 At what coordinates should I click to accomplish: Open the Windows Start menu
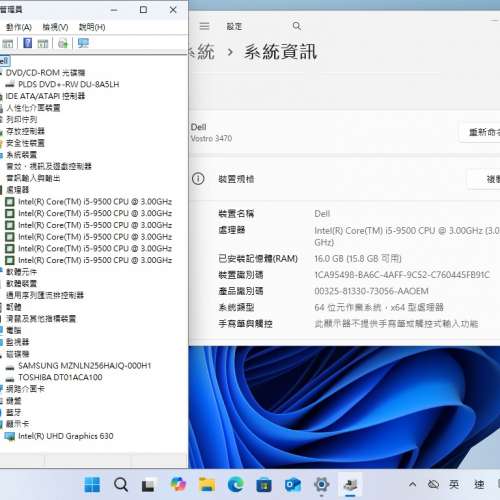pyautogui.click(x=92, y=485)
